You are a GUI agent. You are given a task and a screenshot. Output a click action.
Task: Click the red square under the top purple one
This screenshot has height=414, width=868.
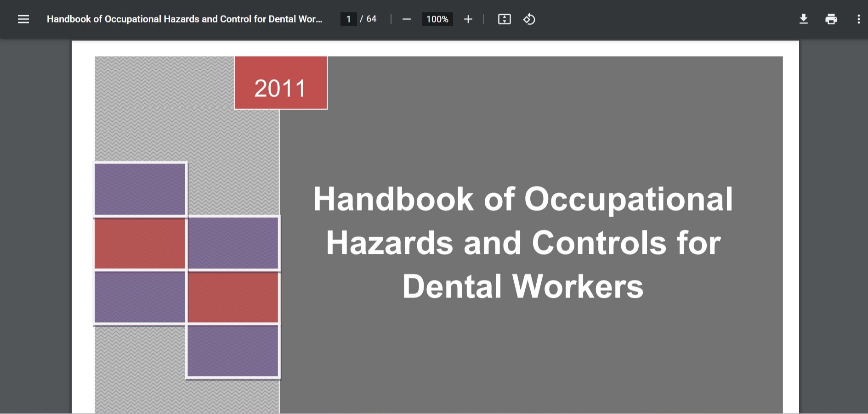coord(140,243)
